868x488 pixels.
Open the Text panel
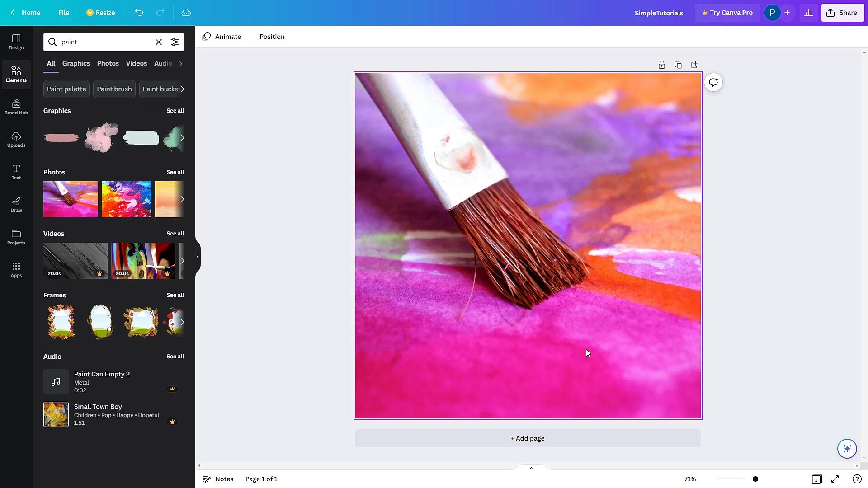[x=16, y=172]
